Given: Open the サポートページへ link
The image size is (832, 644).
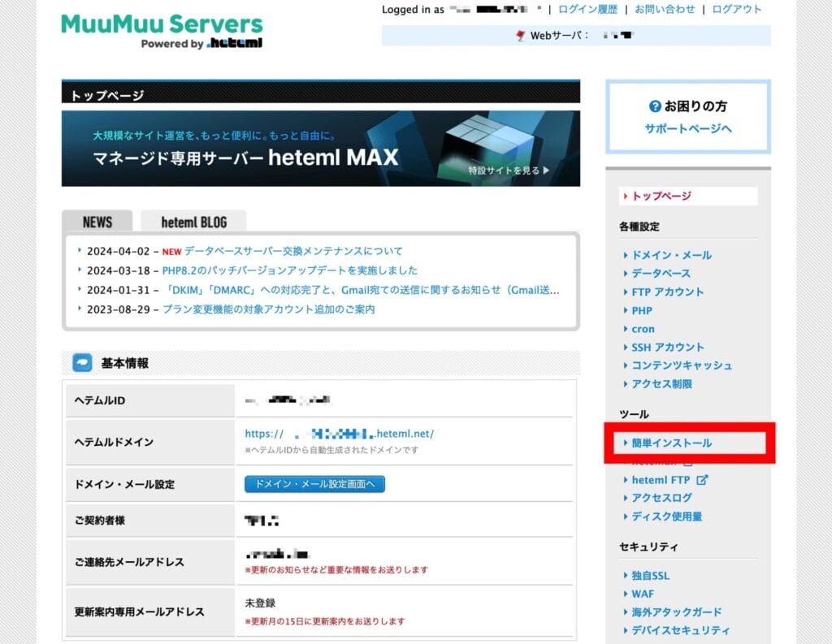Looking at the screenshot, I should pos(687,128).
